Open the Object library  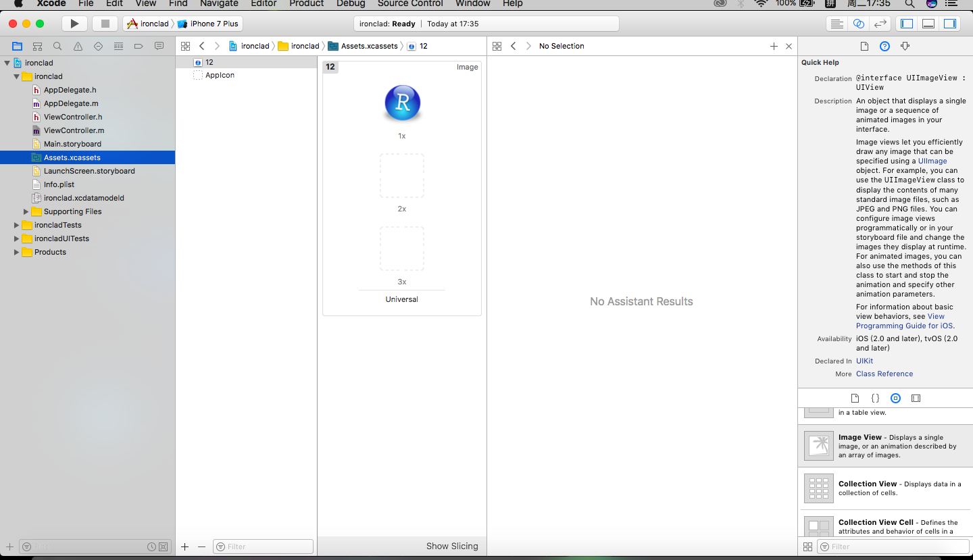click(x=895, y=398)
